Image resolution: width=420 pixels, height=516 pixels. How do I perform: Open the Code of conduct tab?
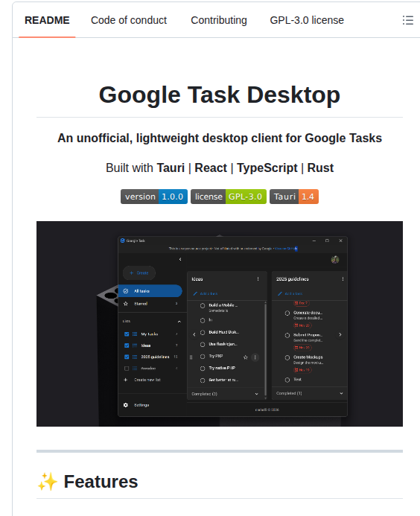tap(129, 20)
